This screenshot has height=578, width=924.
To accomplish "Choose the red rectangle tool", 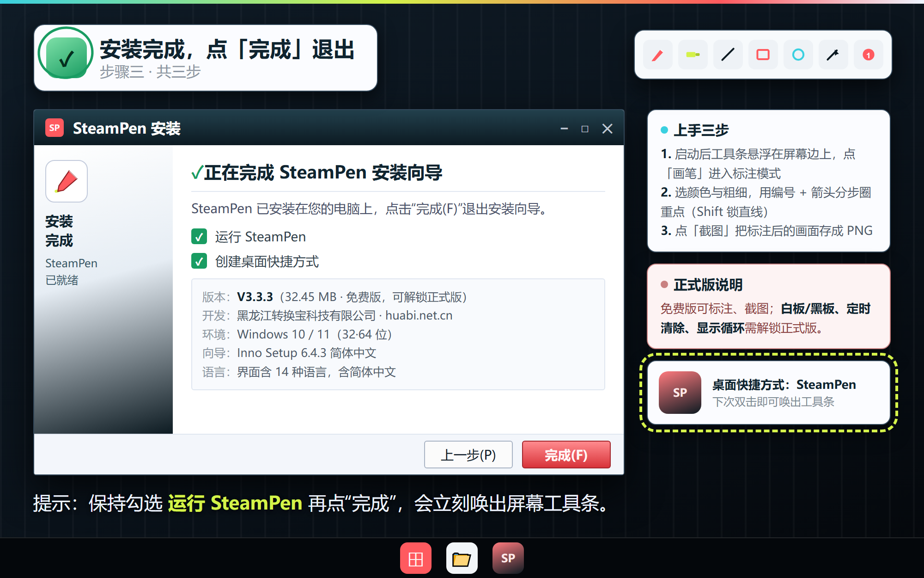I will pyautogui.click(x=763, y=55).
